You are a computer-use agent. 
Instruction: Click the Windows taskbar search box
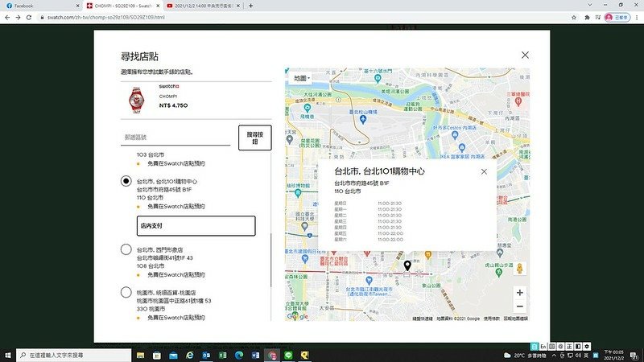pos(74,355)
